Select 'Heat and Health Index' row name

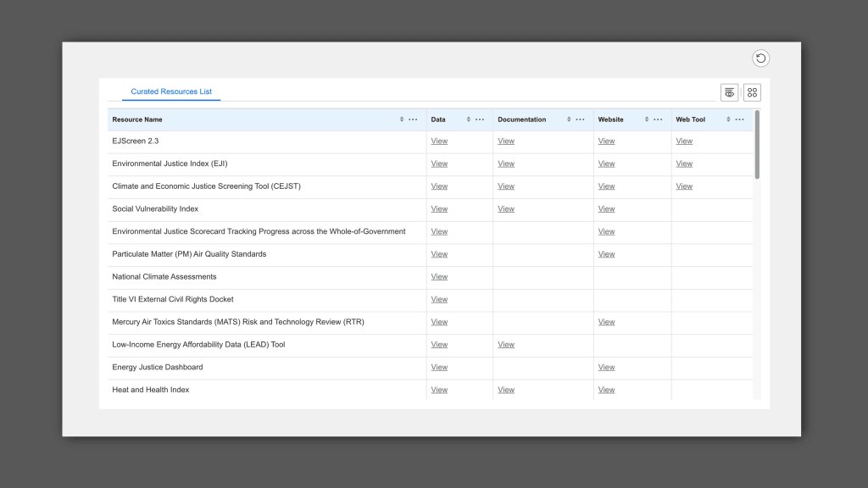point(151,390)
